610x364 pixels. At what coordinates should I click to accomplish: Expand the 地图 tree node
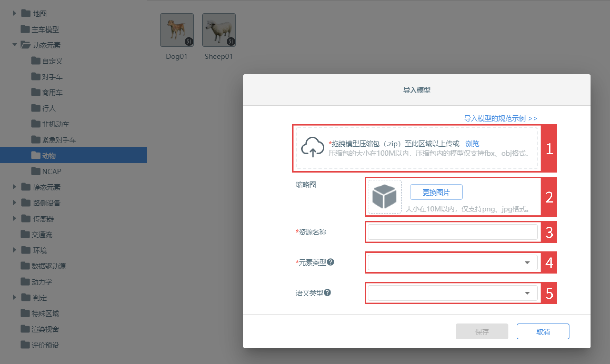[14, 13]
